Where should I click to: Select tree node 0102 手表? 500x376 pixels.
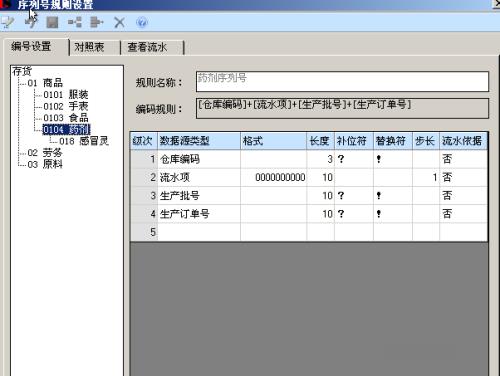(66, 106)
